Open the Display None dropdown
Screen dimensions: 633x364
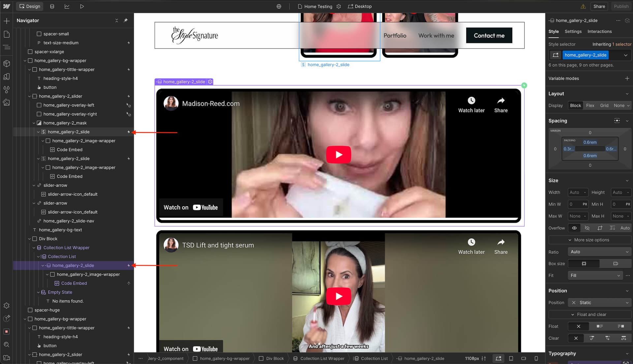point(621,106)
